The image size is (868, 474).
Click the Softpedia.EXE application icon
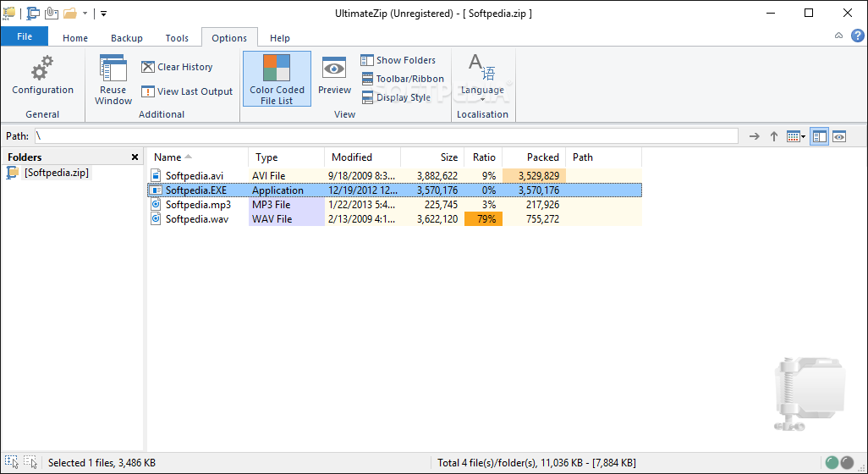156,190
